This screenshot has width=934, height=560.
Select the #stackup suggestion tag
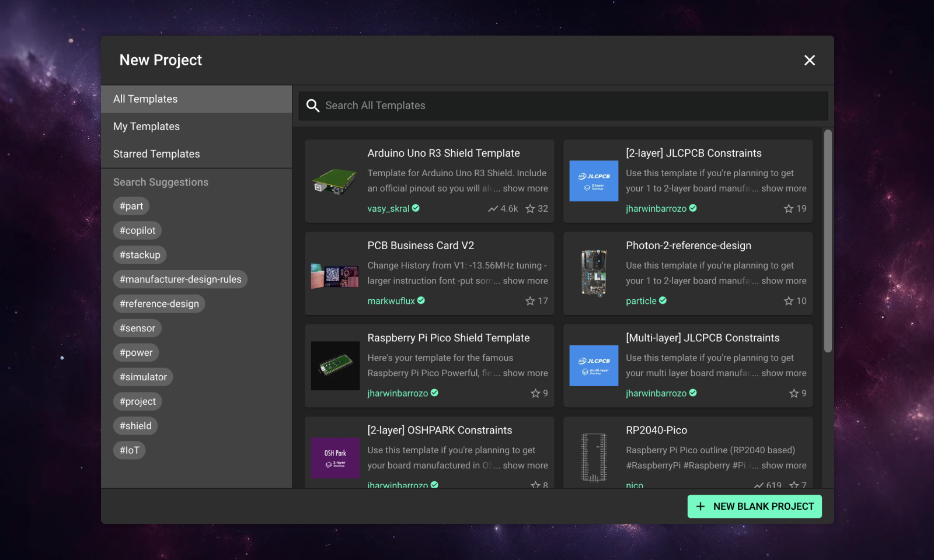pyautogui.click(x=140, y=255)
